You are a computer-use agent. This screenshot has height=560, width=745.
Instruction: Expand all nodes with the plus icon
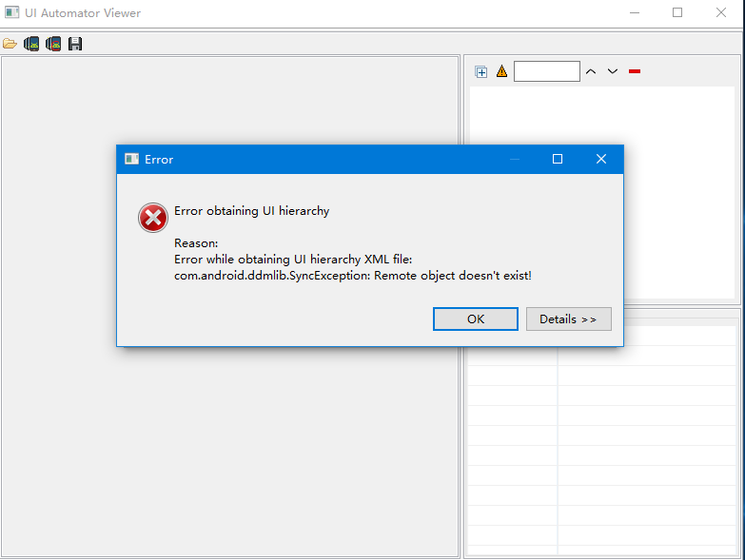tap(480, 71)
